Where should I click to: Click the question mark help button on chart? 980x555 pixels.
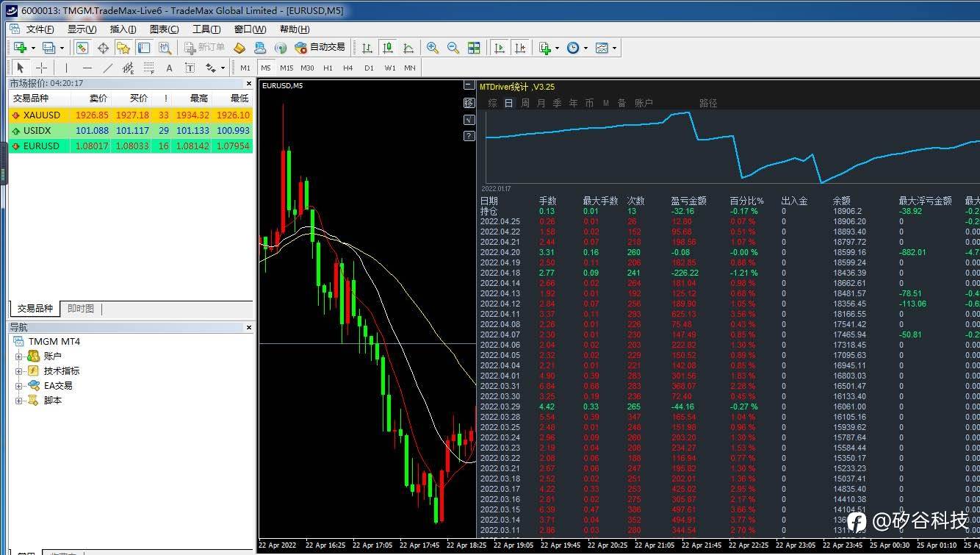point(469,136)
